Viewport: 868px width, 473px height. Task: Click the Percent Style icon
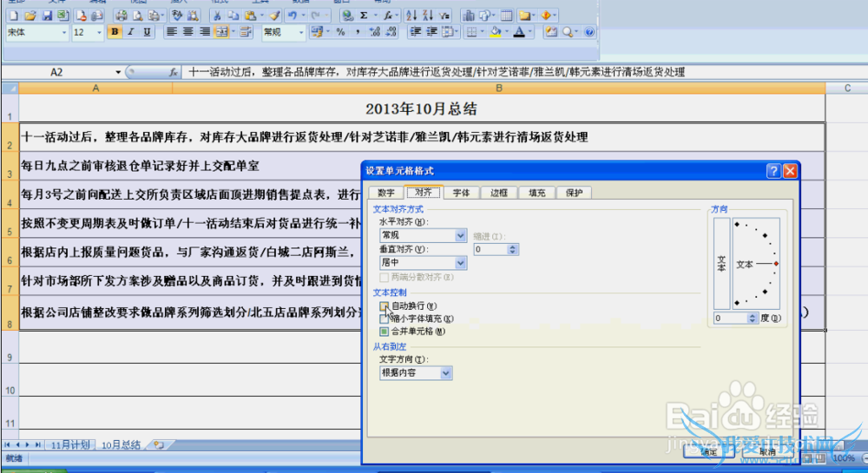[x=339, y=32]
